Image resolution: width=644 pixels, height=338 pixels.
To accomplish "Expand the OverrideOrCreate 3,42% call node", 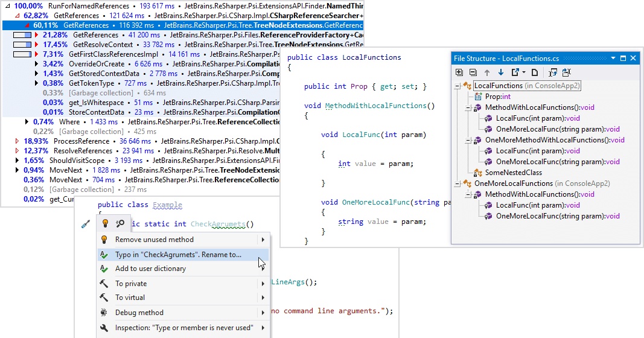I will tap(36, 64).
